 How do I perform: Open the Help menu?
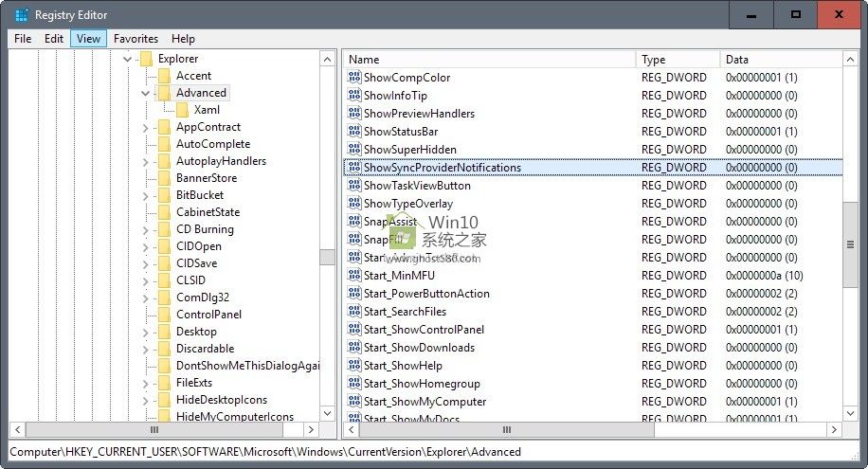click(x=183, y=39)
